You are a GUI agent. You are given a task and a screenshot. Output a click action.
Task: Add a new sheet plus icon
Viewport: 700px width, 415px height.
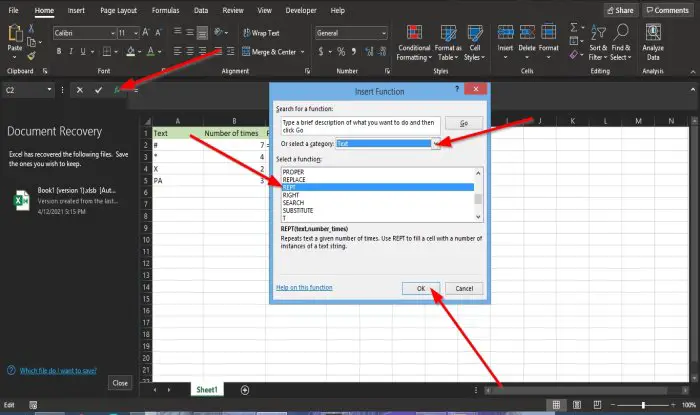coord(245,390)
